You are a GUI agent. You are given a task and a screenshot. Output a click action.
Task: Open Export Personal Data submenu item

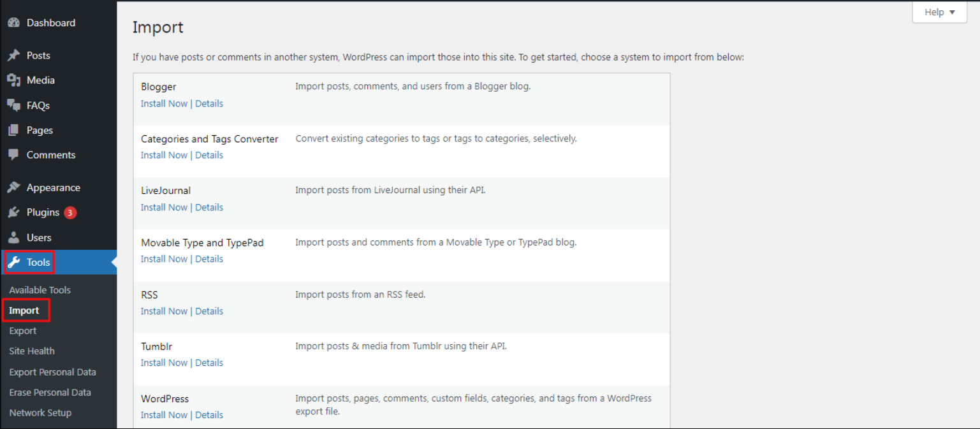click(x=52, y=372)
